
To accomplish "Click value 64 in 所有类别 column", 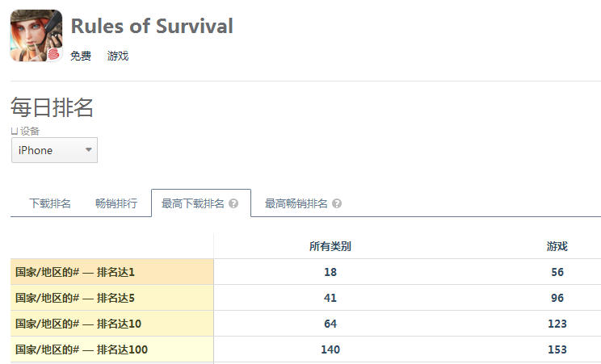I will point(330,324).
